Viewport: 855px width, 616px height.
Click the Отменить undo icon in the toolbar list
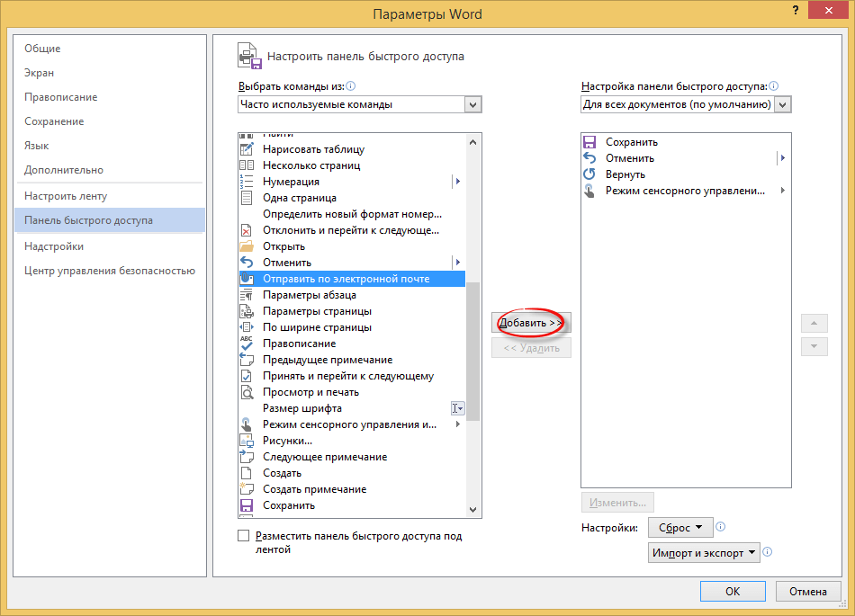(x=589, y=158)
